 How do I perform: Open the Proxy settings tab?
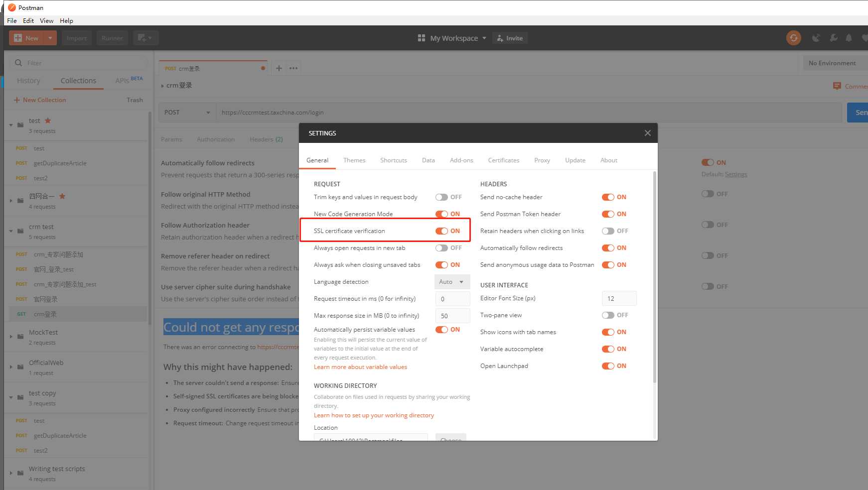pyautogui.click(x=542, y=160)
